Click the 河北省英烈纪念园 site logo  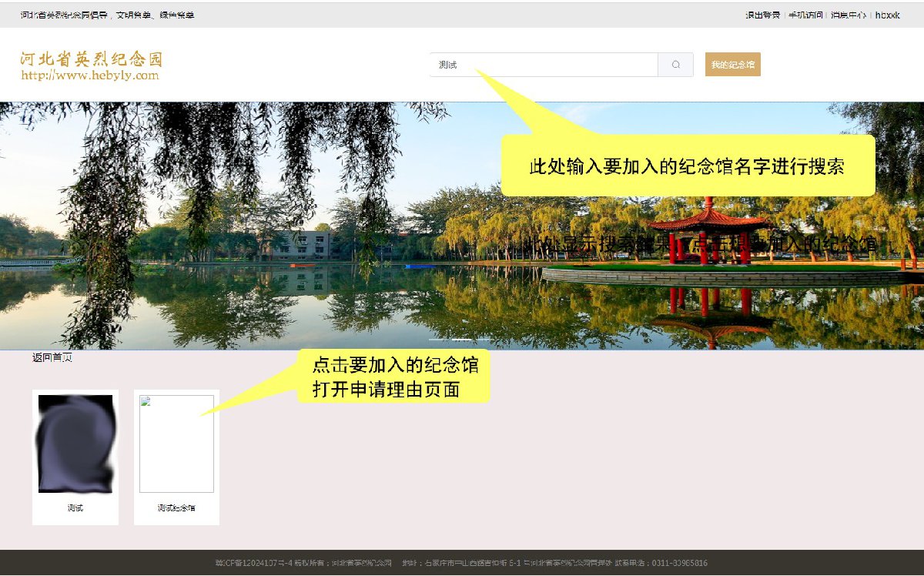click(x=92, y=59)
